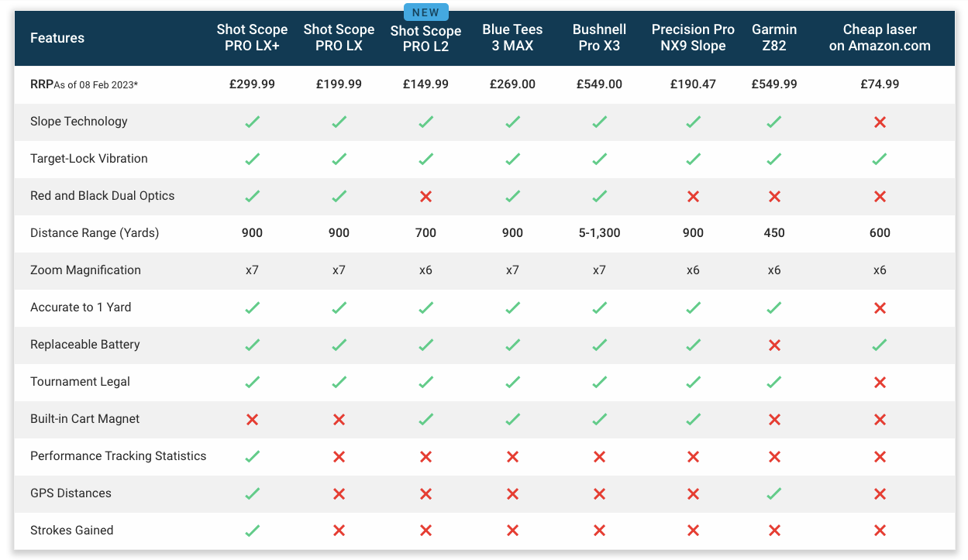Image resolution: width=968 pixels, height=560 pixels.
Task: Click Bushnell's 5-1,300 distance range value
Action: (599, 233)
